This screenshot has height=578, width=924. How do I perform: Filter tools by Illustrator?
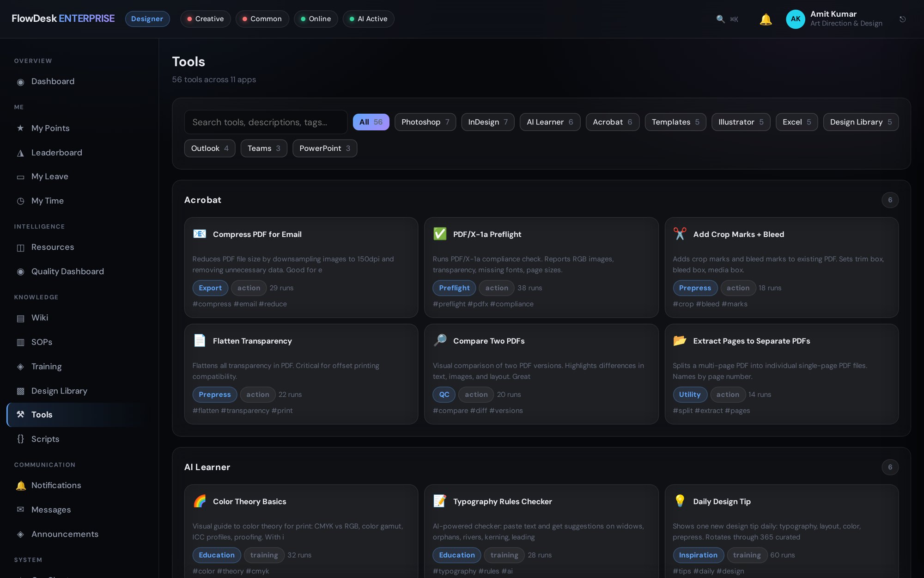(x=741, y=122)
